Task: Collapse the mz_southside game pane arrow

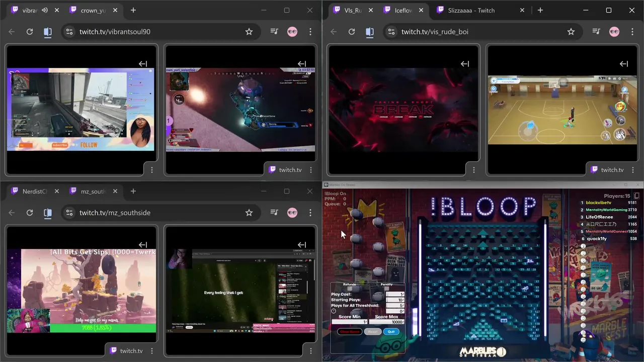Action: pos(143,245)
